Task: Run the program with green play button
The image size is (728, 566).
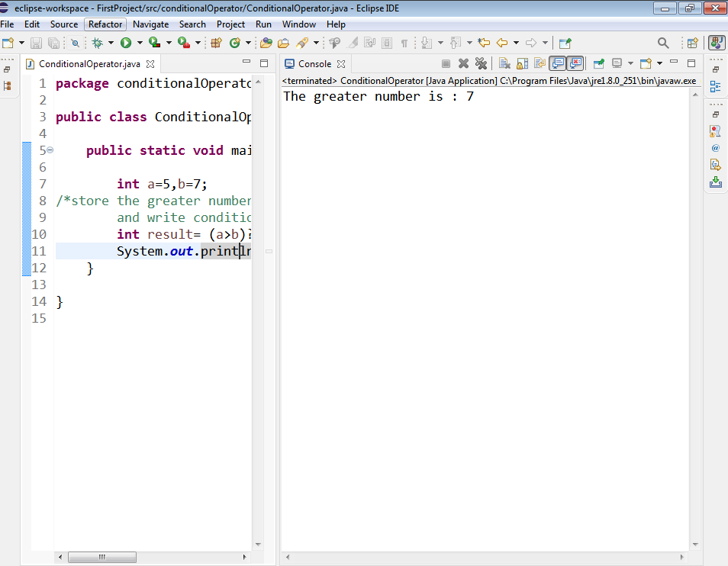Action: pos(126,43)
